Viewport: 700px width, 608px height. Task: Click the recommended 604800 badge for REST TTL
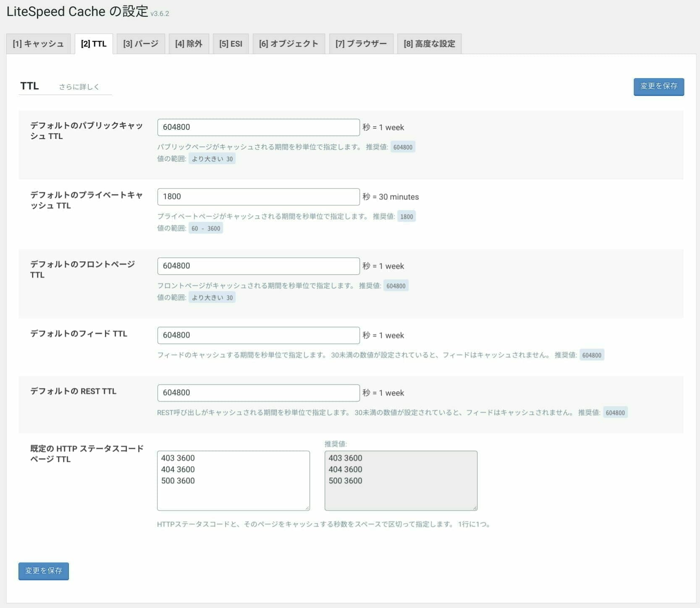point(615,413)
